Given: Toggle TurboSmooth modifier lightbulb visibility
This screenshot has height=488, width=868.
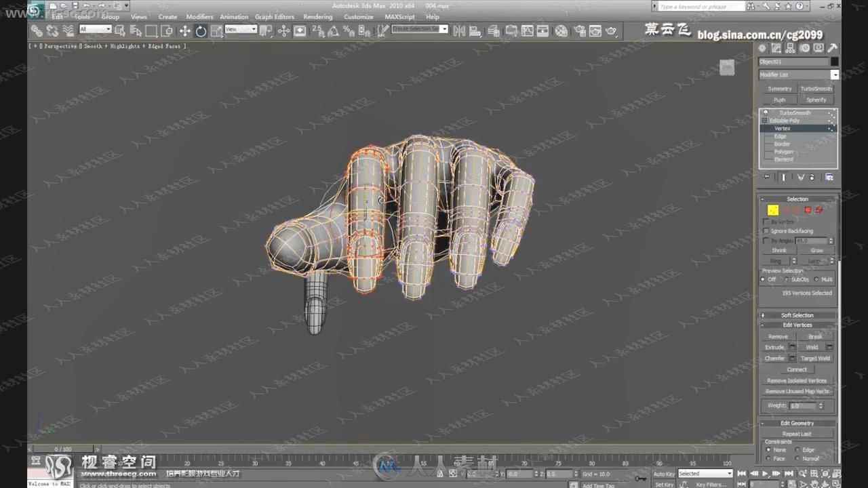Looking at the screenshot, I should click(766, 113).
